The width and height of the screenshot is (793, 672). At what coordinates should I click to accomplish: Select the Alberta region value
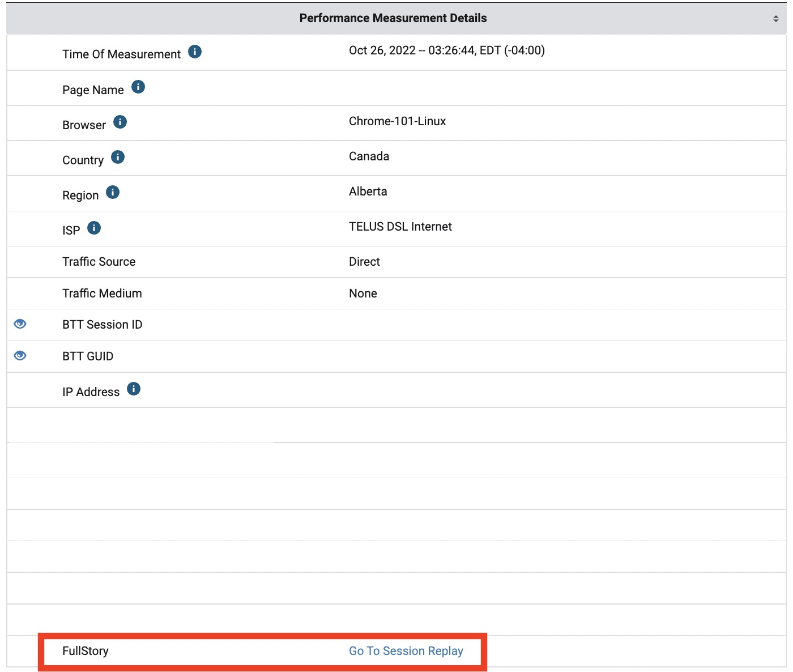click(368, 192)
